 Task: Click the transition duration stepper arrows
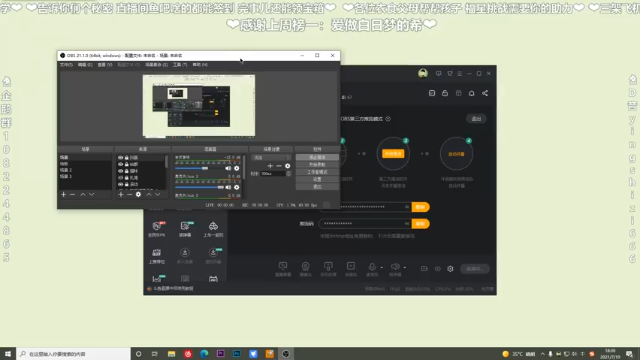289,173
